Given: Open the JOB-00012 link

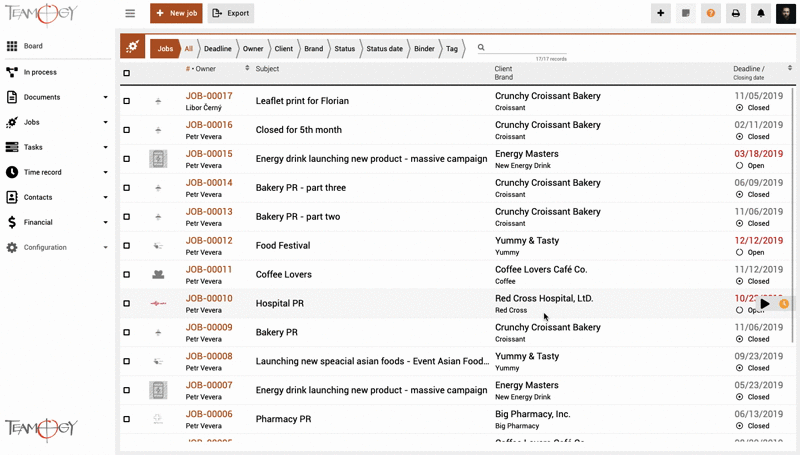Looking at the screenshot, I should (209, 241).
